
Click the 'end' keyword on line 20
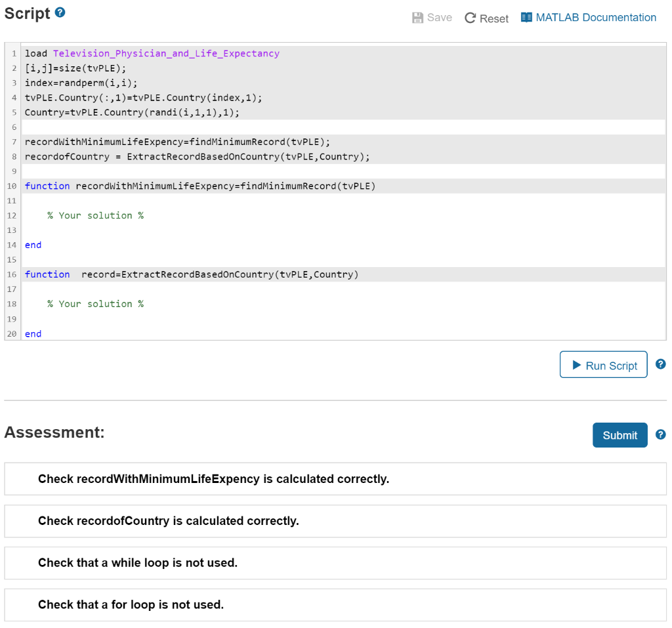click(x=33, y=333)
